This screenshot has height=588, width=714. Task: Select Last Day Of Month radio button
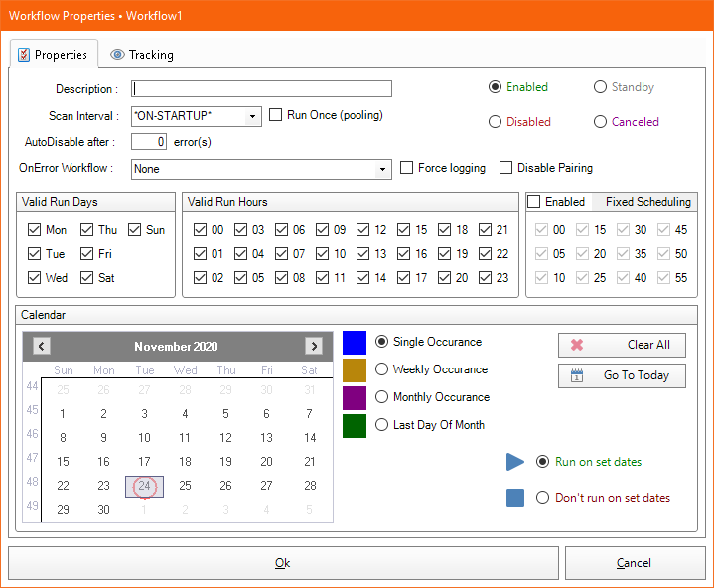381,424
